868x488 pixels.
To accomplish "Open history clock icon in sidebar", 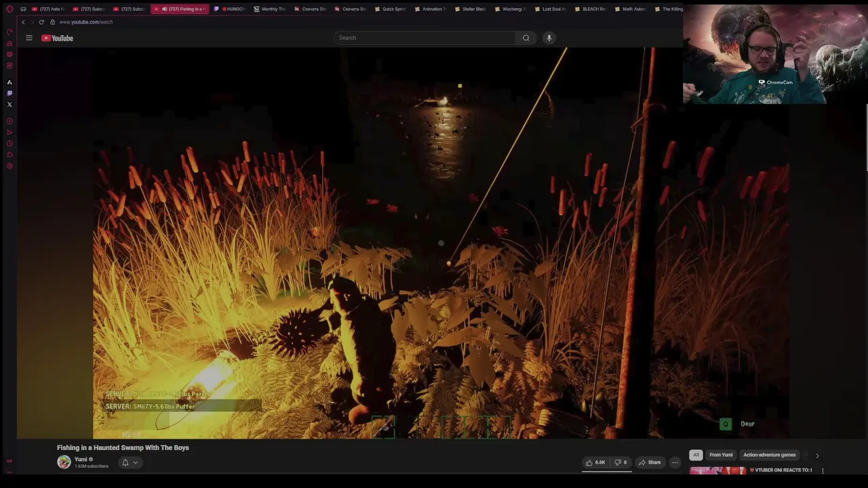I will [x=9, y=144].
